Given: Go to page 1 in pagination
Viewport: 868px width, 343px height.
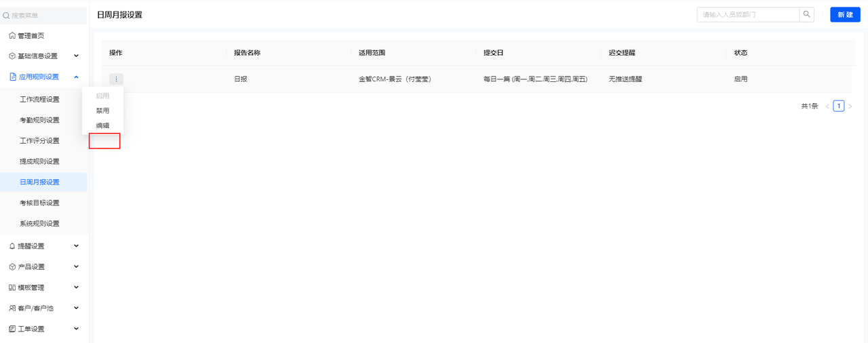Looking at the screenshot, I should [x=839, y=106].
